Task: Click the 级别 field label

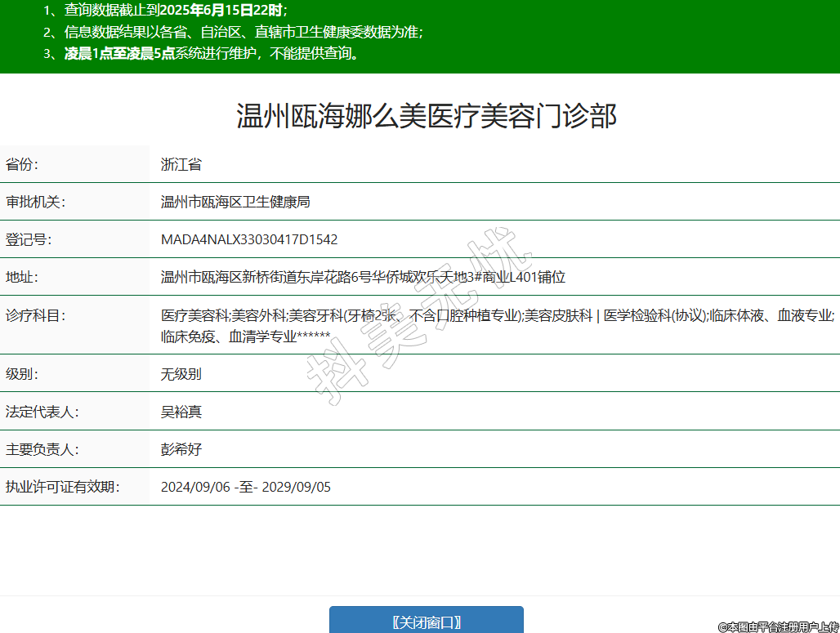Action: [x=23, y=374]
